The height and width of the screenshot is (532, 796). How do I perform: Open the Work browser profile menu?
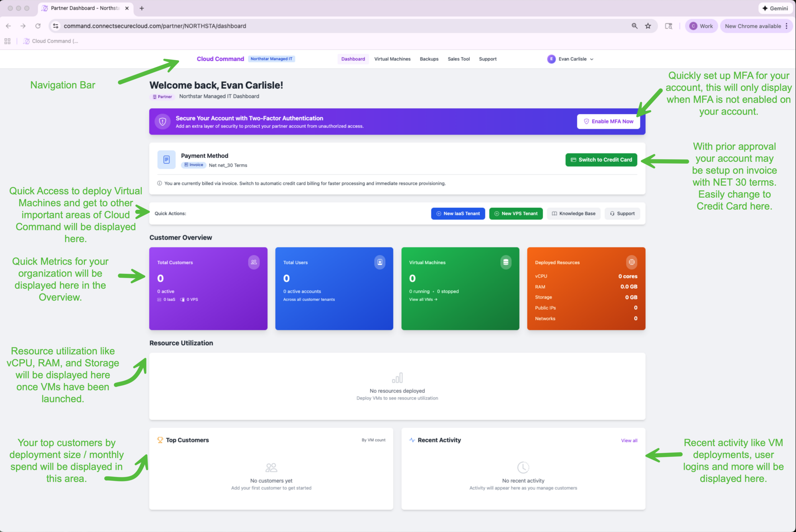(x=701, y=26)
